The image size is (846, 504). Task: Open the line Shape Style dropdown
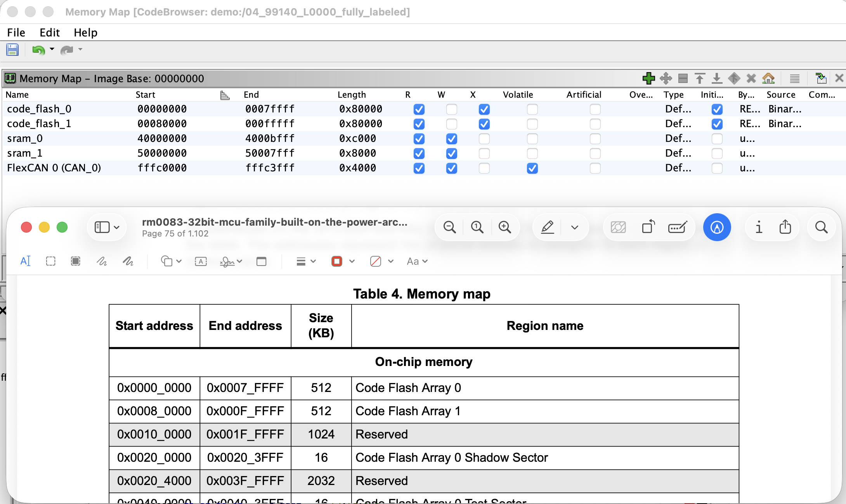pyautogui.click(x=306, y=262)
